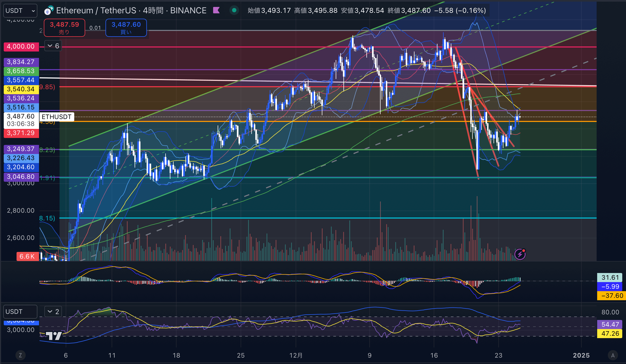Open the USDT currency dropdown at top
Screen dimensions: 626x364
[20, 11]
